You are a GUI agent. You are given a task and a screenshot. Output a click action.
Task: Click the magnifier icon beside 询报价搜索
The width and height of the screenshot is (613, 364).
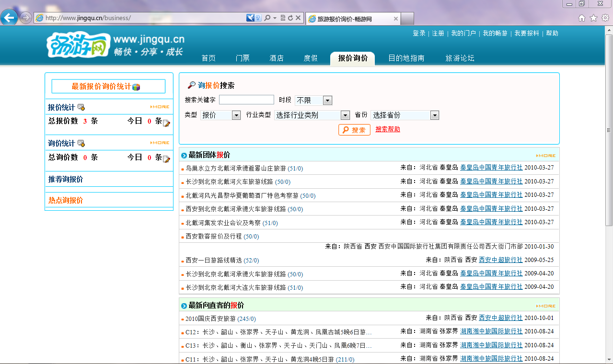[192, 85]
